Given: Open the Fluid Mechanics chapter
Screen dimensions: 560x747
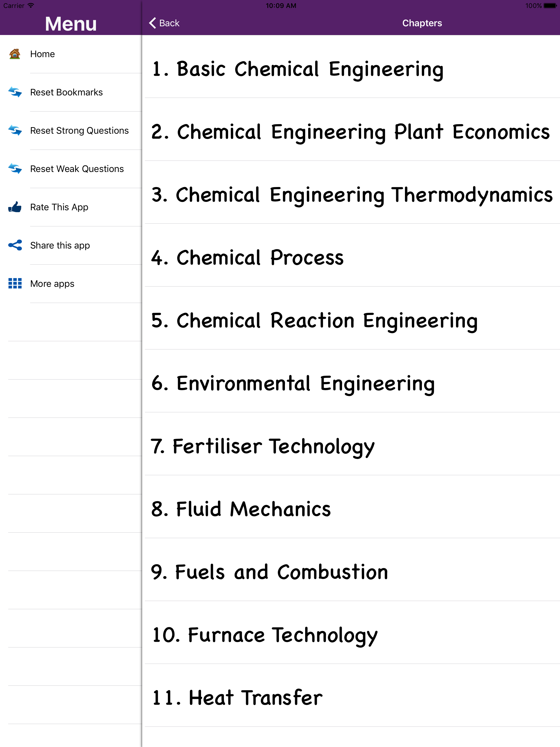Looking at the screenshot, I should [x=241, y=509].
